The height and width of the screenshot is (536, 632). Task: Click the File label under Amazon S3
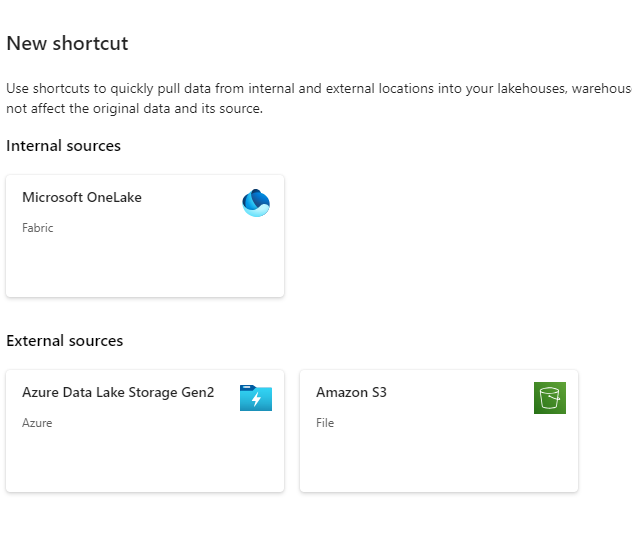click(x=325, y=423)
